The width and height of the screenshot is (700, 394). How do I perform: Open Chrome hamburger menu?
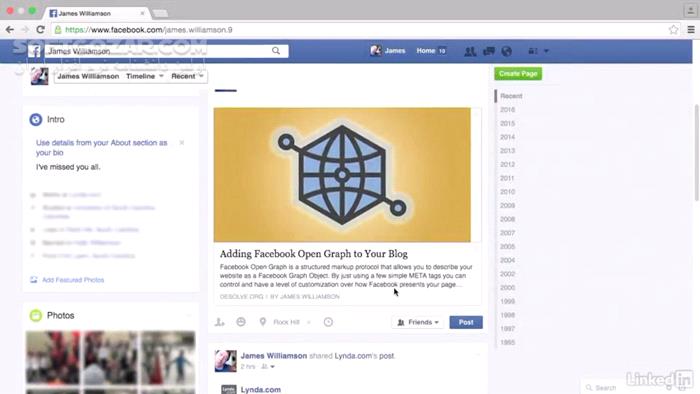691,30
